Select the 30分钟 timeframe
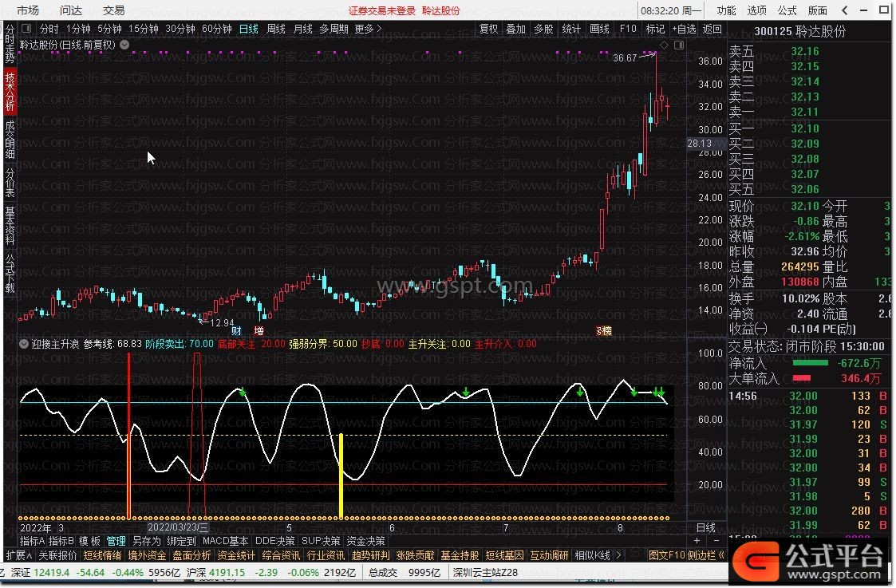 pos(180,29)
